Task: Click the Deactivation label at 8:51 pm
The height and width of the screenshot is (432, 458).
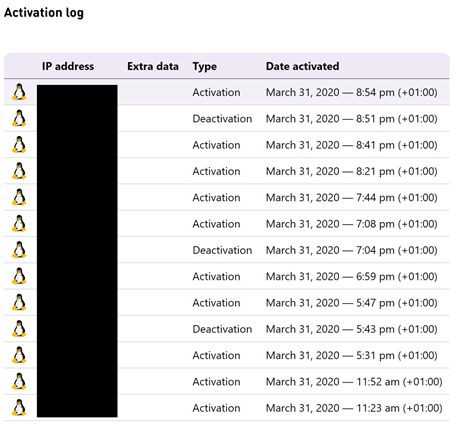Action: click(x=222, y=119)
